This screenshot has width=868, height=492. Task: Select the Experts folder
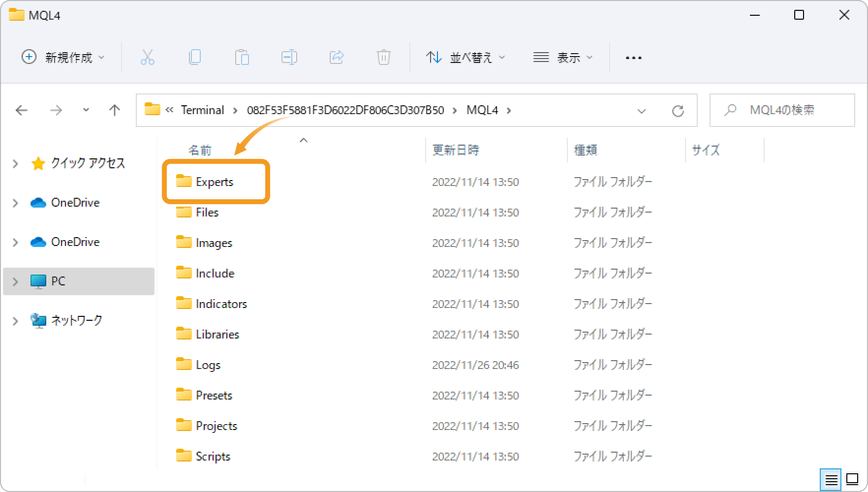tap(215, 182)
